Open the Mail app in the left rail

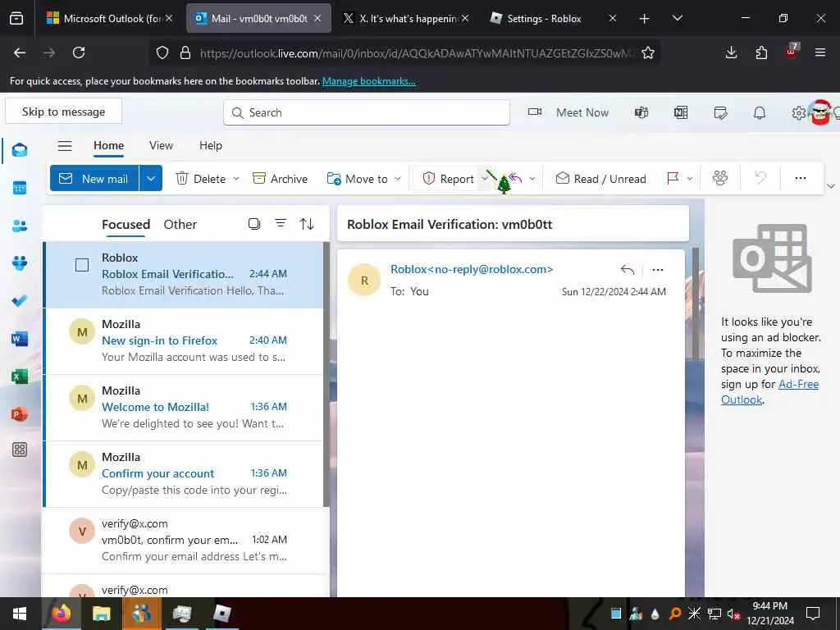(x=20, y=150)
